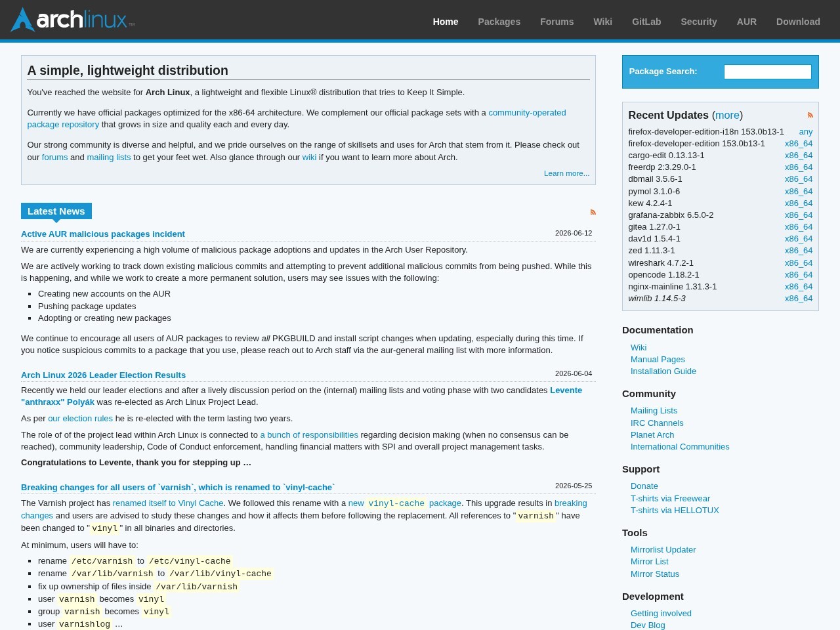Open the Forums menu item

556,22
